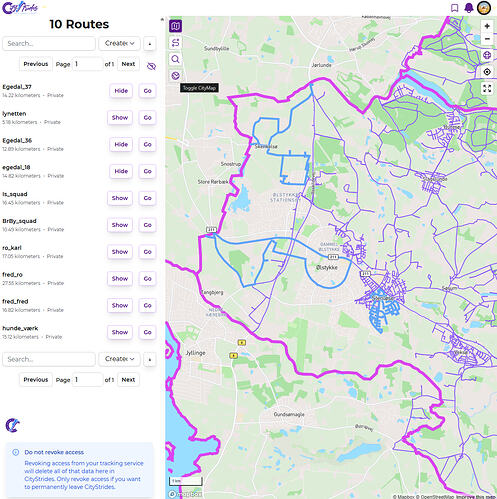Viewport: 497px width, 499px height.
Task: Zoom in on the map
Action: [487, 26]
